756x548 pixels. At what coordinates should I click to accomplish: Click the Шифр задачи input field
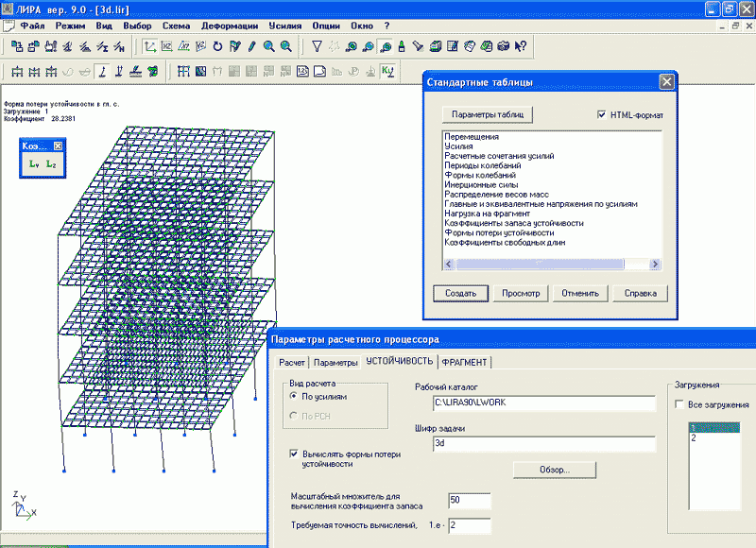pyautogui.click(x=543, y=442)
